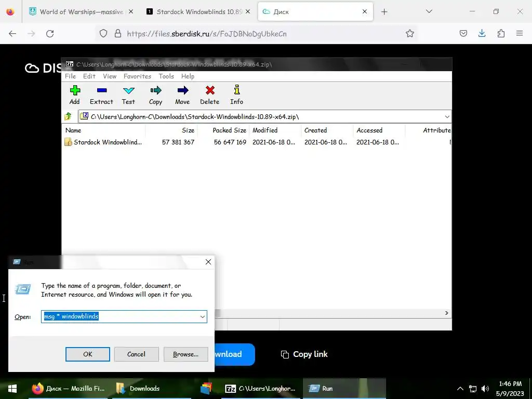The width and height of the screenshot is (532, 399).
Task: Sort by the Modified column header
Action: pyautogui.click(x=275, y=130)
